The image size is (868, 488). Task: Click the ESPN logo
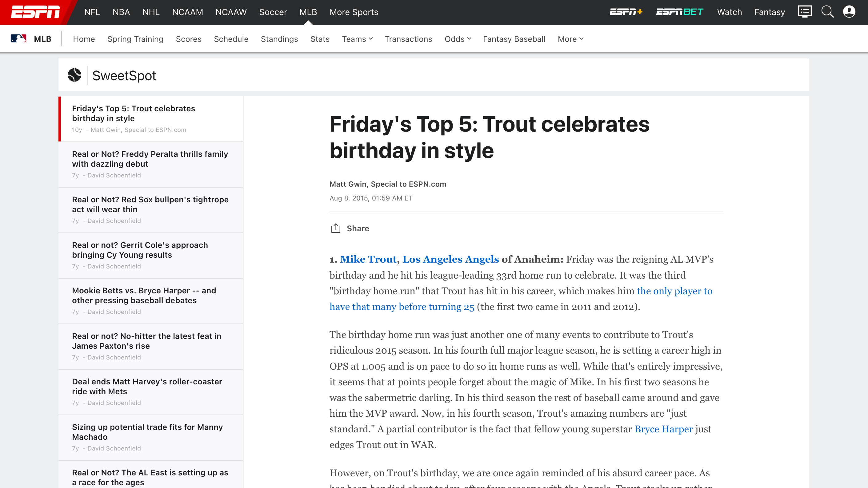35,12
